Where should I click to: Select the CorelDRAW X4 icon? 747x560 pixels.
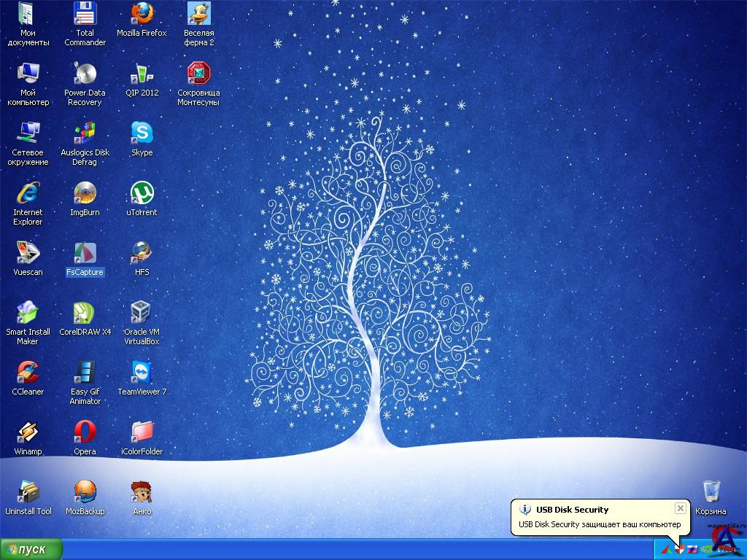point(85,314)
